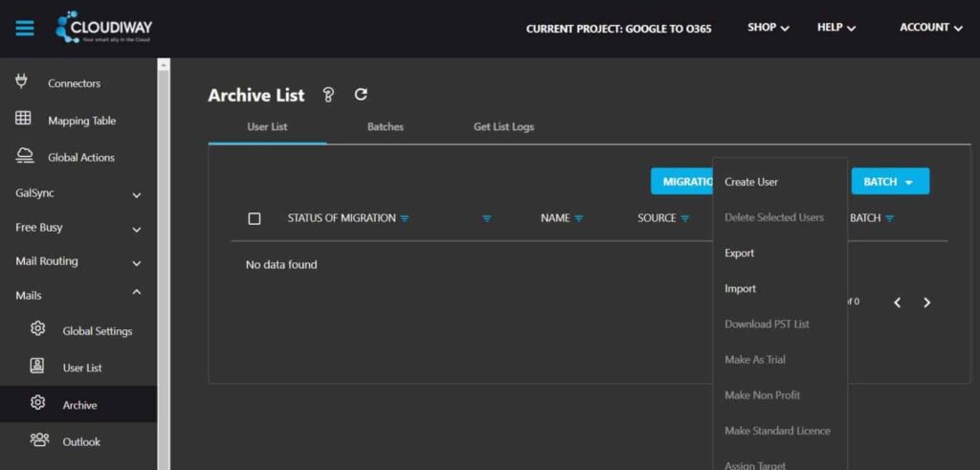Filter the Name column
This screenshot has height=470, width=980.
point(579,219)
